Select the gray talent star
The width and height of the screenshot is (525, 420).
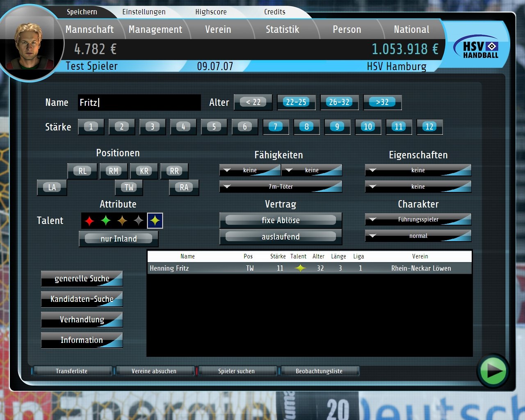pyautogui.click(x=139, y=221)
